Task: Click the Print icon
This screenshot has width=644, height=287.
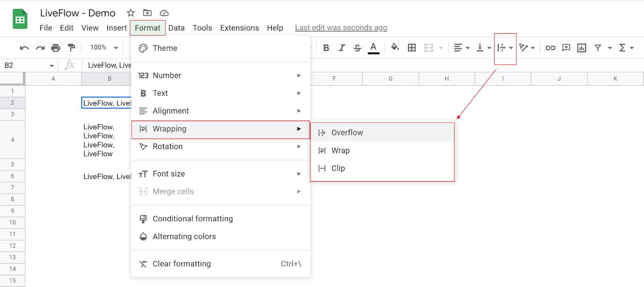Action: (x=56, y=48)
